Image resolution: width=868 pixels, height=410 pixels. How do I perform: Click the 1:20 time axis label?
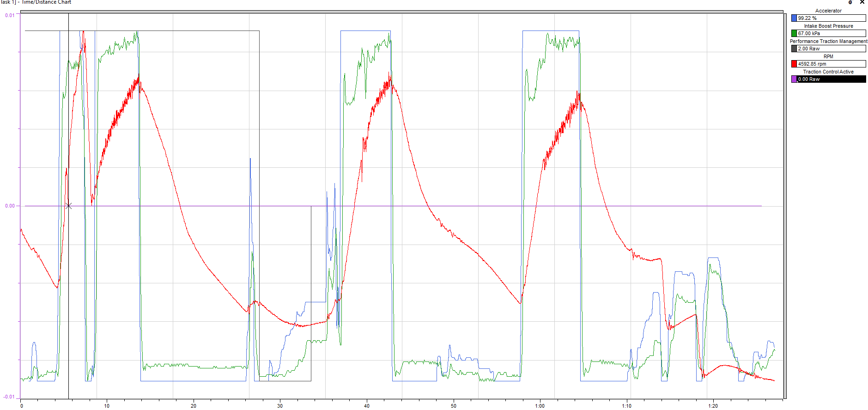point(713,406)
